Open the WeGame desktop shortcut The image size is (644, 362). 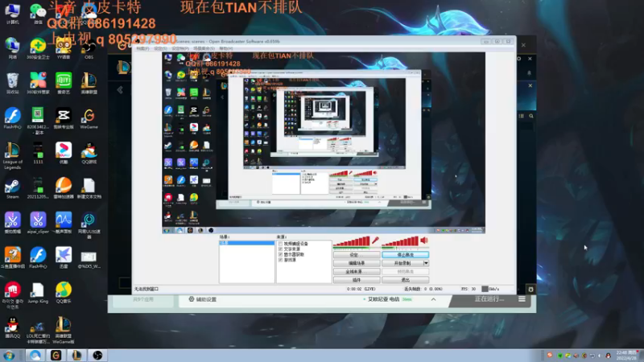coord(89,118)
